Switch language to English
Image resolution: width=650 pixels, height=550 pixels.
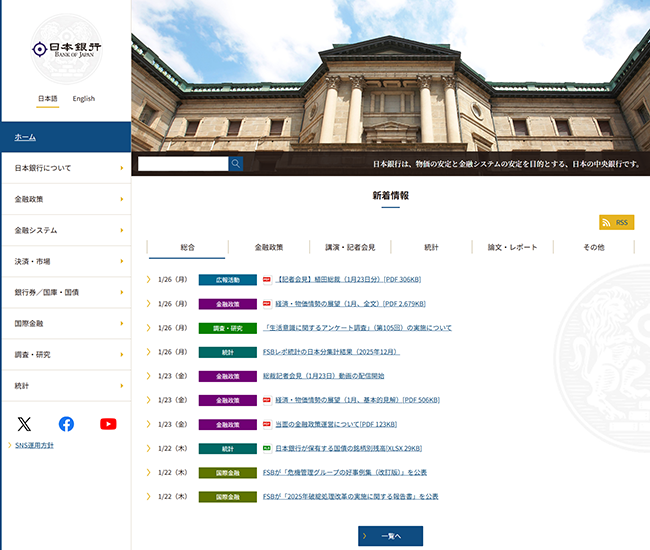click(84, 99)
